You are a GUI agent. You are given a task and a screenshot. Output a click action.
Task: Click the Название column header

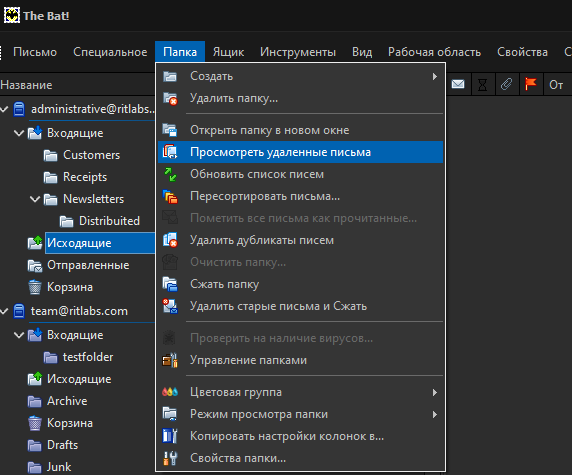77,85
